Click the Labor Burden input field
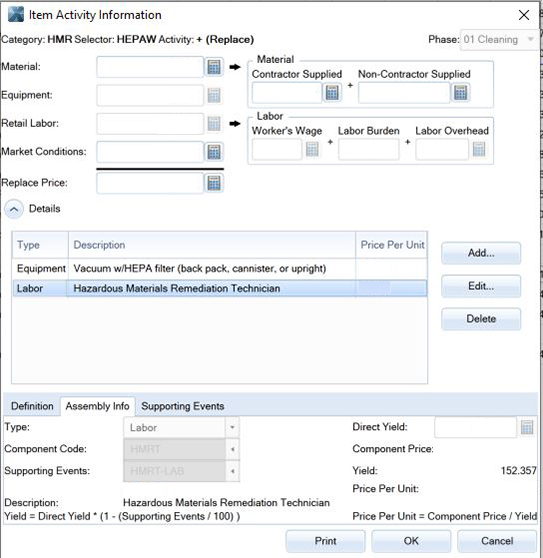 (x=369, y=149)
